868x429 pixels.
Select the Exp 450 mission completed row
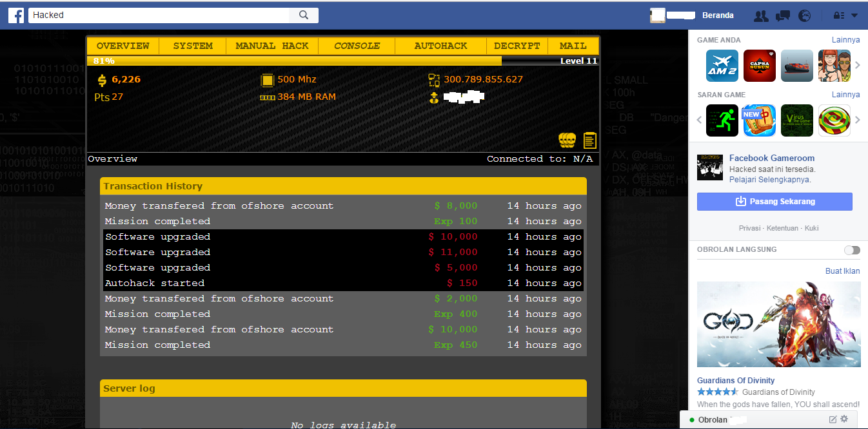coord(344,345)
